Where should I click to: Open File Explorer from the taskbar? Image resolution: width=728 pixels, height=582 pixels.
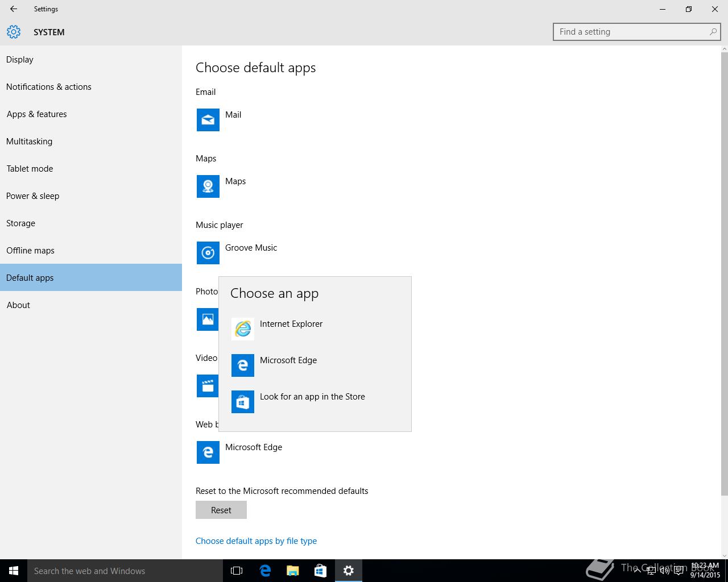click(292, 571)
